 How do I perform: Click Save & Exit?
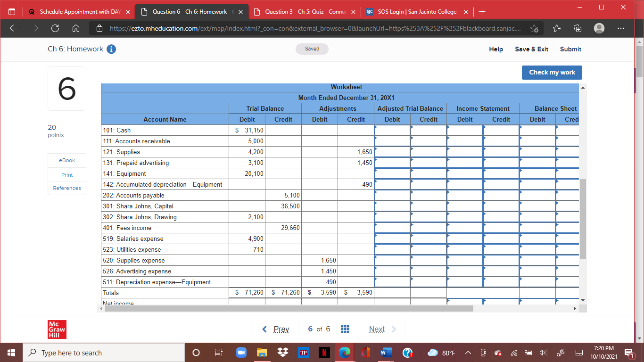click(531, 49)
